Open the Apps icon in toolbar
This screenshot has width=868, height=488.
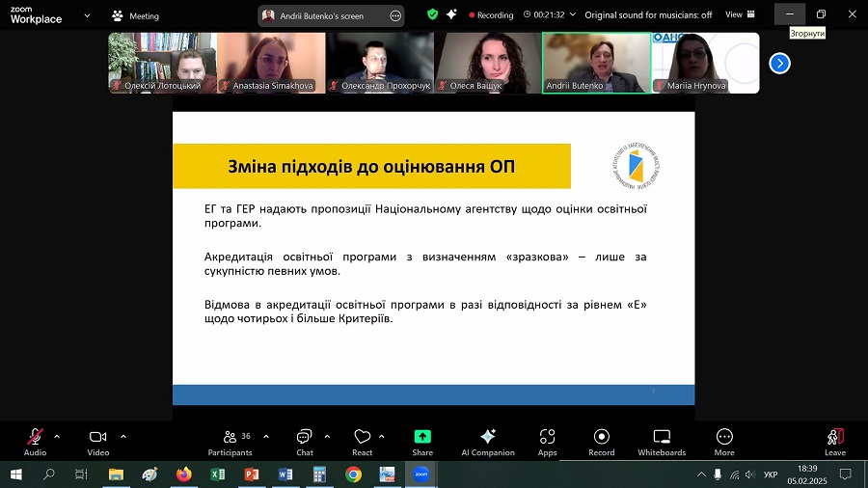click(547, 442)
